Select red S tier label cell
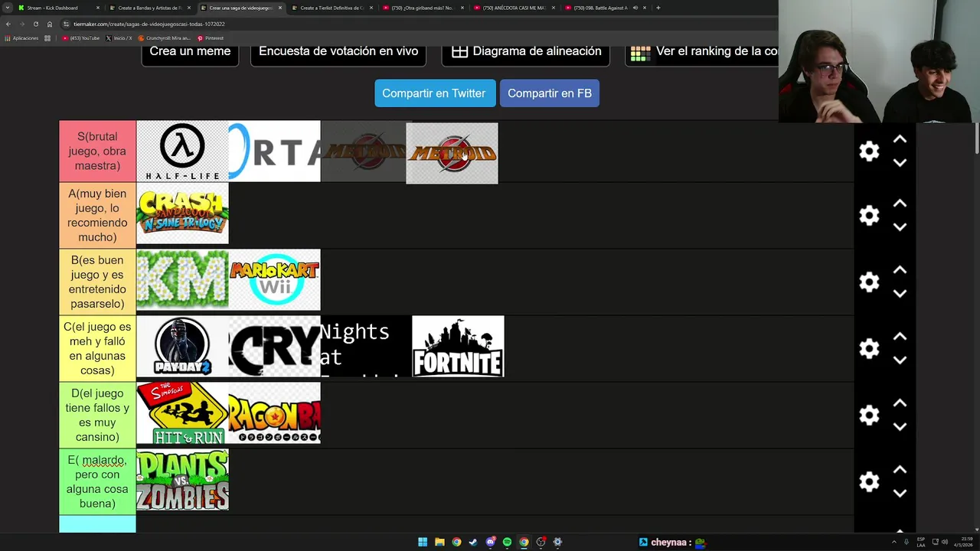The image size is (980, 551). tap(97, 151)
